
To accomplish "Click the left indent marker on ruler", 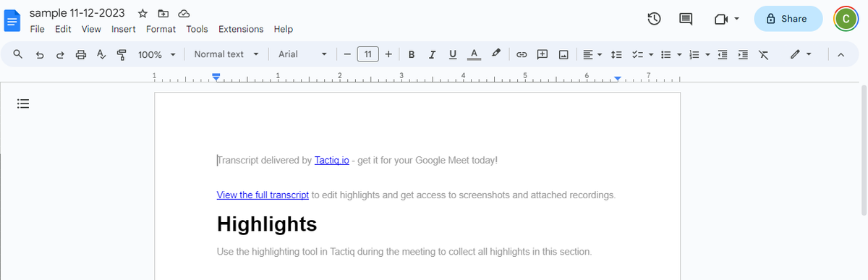I will [216, 77].
